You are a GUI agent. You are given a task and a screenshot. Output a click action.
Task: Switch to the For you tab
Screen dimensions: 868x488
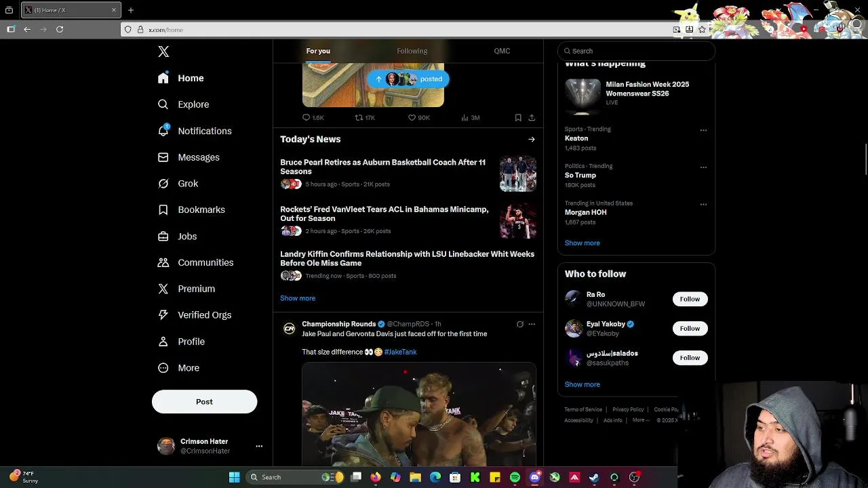tap(318, 51)
